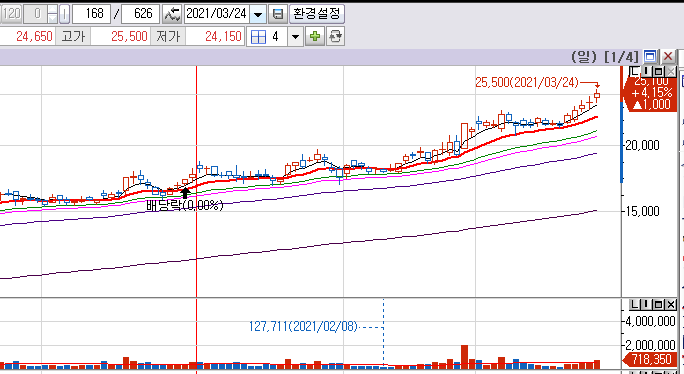
Task: Open the chart split layout dropdown showing 4
Action: point(295,37)
